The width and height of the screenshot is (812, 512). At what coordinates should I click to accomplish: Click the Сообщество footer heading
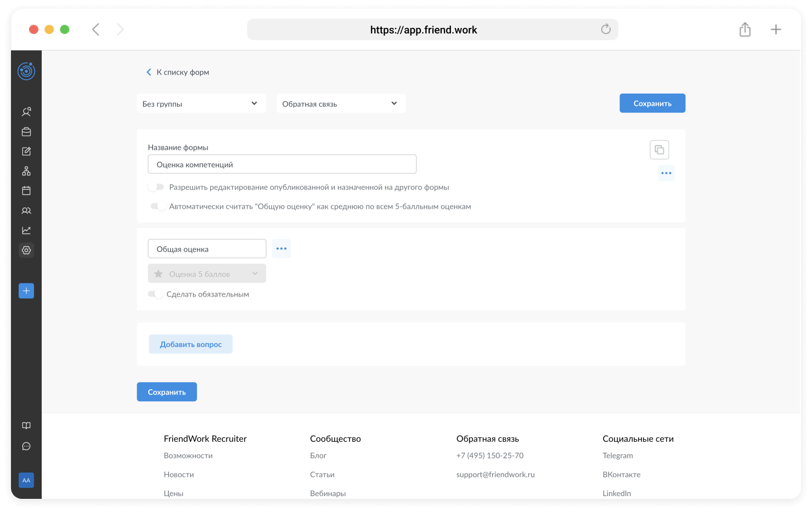pos(335,439)
